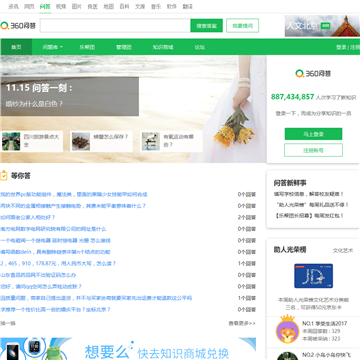Open the 178.87元 人民币大写 question
Image resolution: width=360 pixels, height=360 pixels.
(x=58, y=263)
